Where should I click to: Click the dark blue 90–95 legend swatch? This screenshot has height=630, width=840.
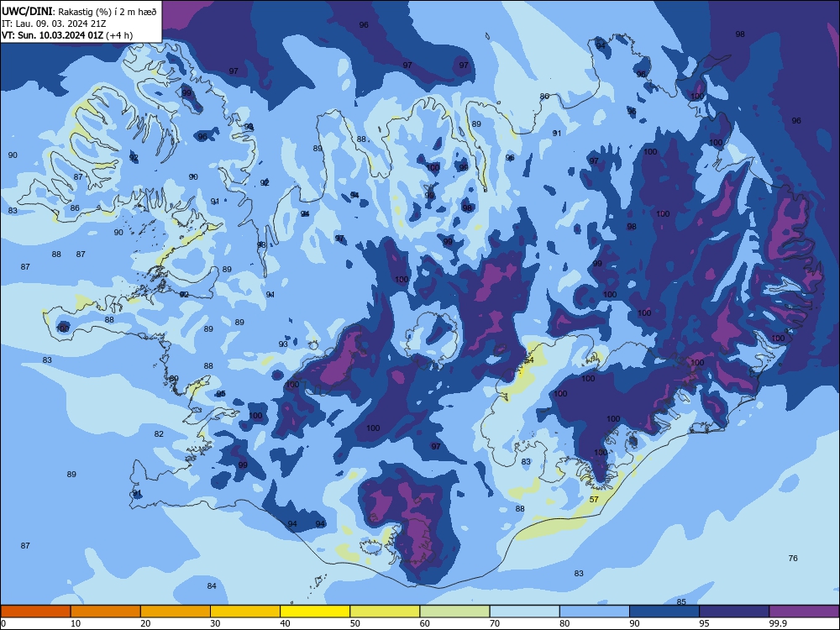pos(664,612)
